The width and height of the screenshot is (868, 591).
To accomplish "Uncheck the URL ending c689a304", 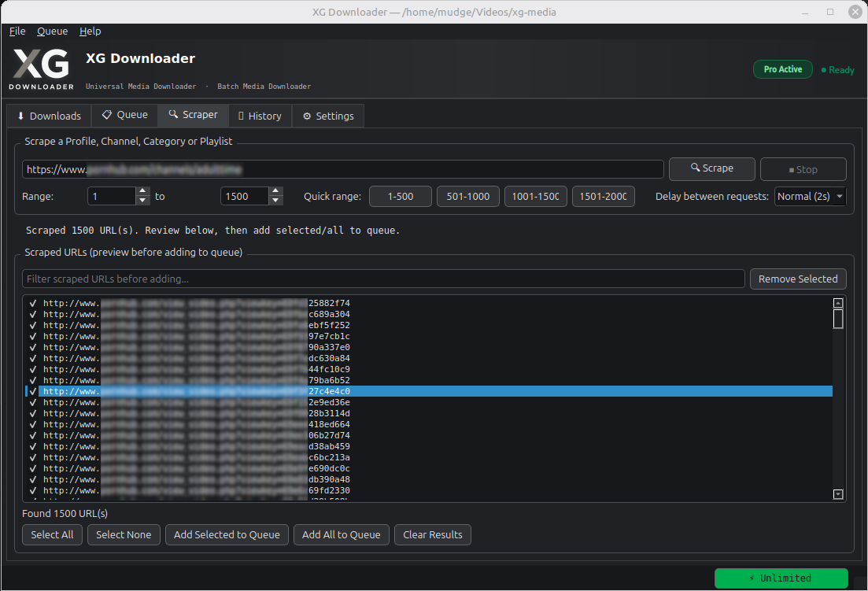I will [x=33, y=314].
